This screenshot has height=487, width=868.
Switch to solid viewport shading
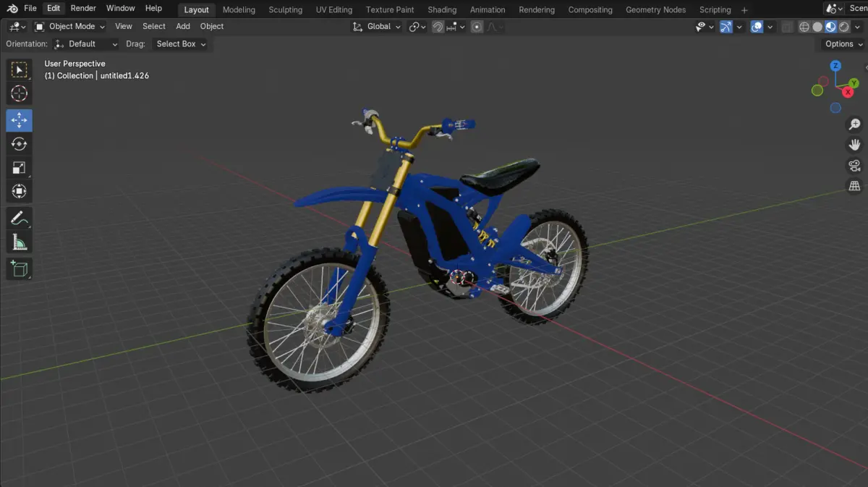point(817,27)
